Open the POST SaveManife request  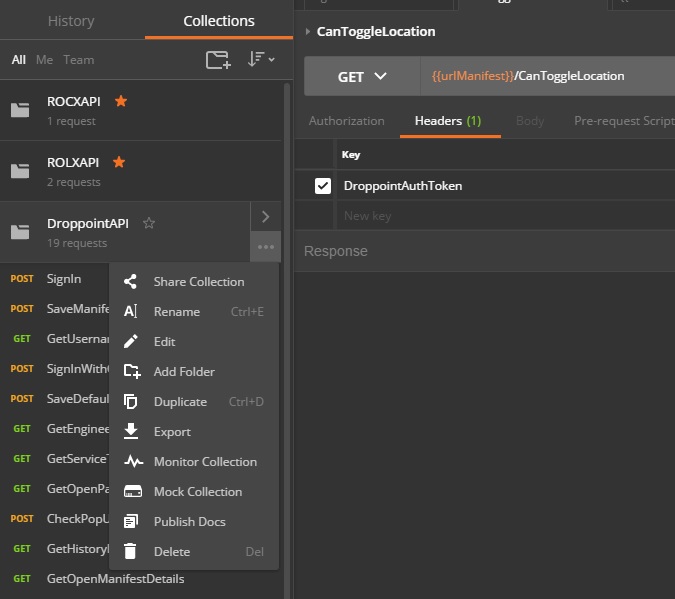55,309
